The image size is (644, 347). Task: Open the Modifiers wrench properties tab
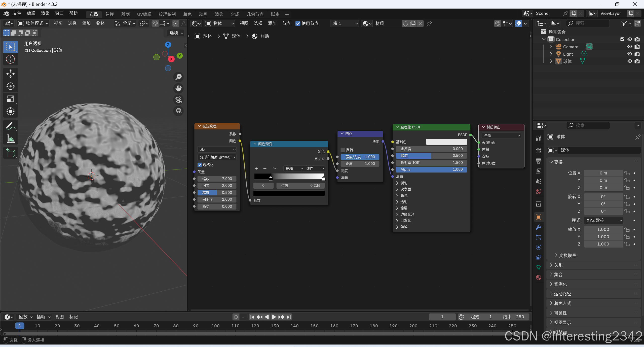pos(539,227)
